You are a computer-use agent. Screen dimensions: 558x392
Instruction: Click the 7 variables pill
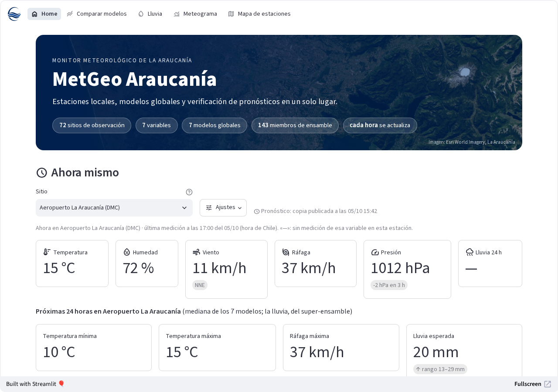pos(157,125)
